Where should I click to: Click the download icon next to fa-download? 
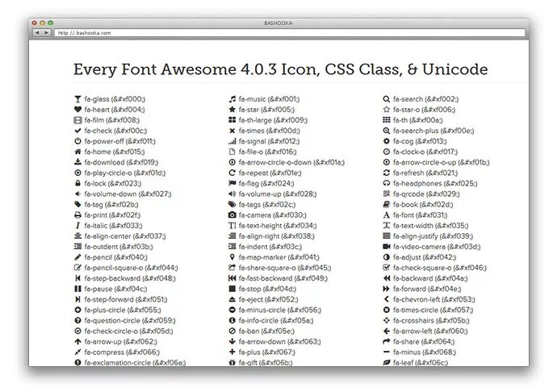click(x=77, y=162)
